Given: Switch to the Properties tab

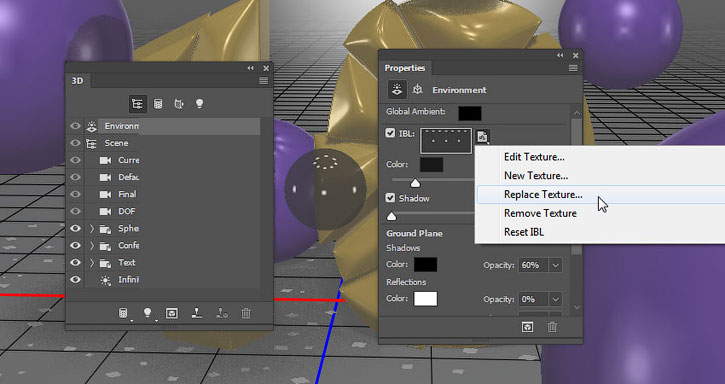Looking at the screenshot, I should (x=405, y=68).
